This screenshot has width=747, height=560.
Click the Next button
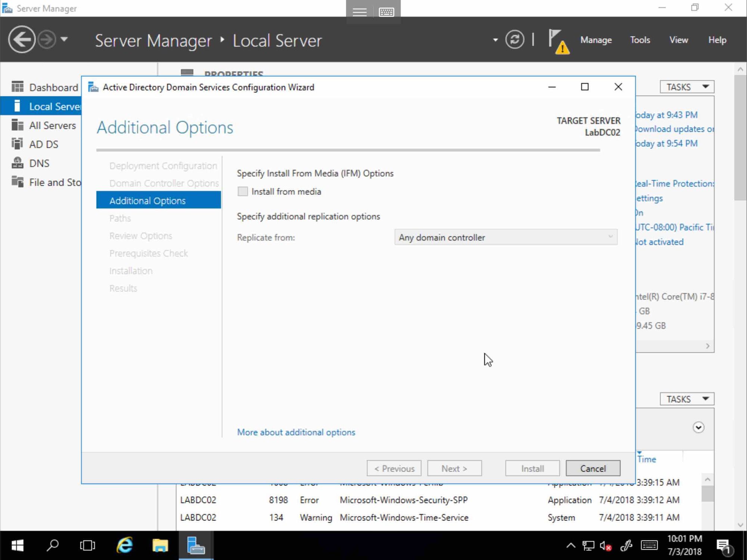(455, 468)
